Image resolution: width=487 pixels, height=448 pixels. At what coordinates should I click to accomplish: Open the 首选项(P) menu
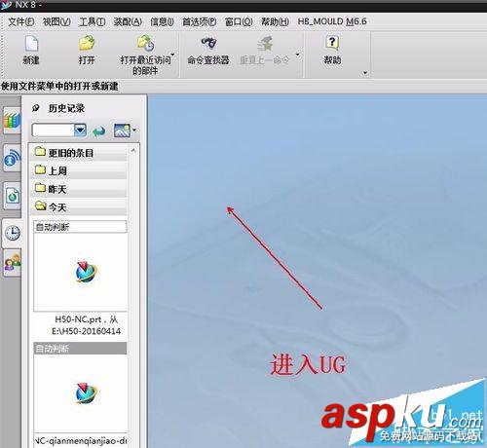tap(199, 21)
